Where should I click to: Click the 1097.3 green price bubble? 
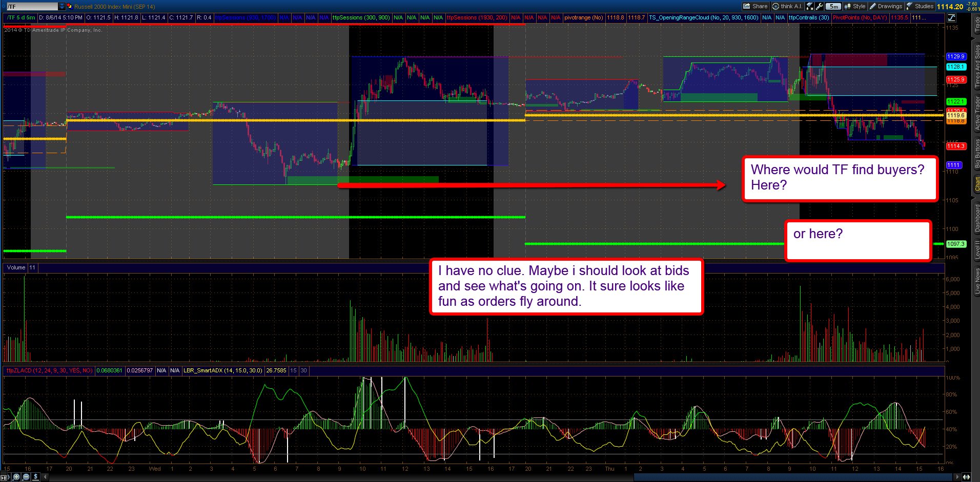click(956, 244)
